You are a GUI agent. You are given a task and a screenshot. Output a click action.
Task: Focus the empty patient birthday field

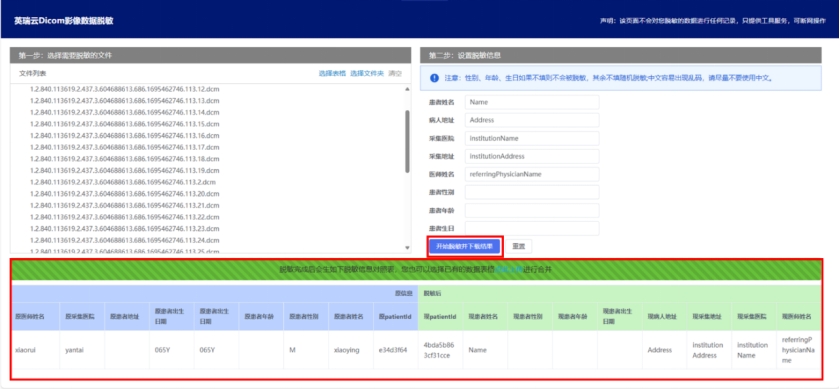coord(532,228)
